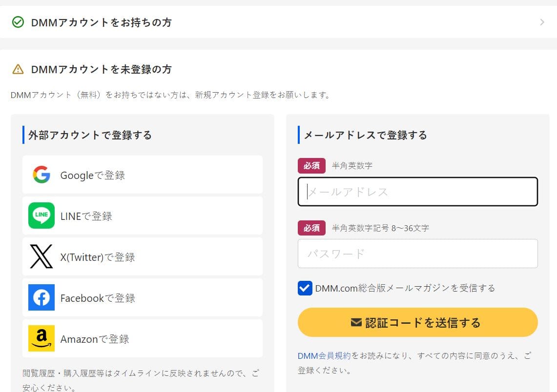Click the green LINE app icon
Viewport: 557px width, 392px height.
coord(41,216)
